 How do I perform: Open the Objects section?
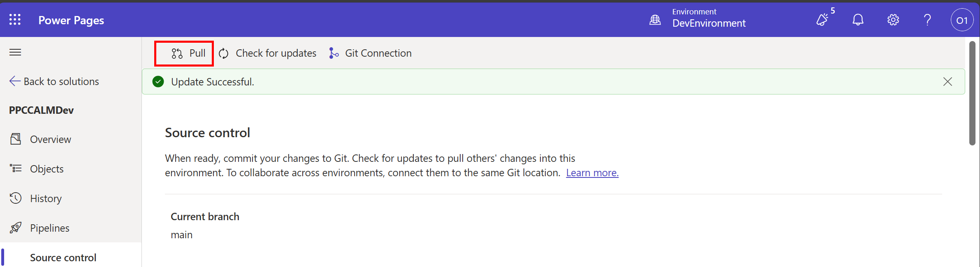pos(46,169)
